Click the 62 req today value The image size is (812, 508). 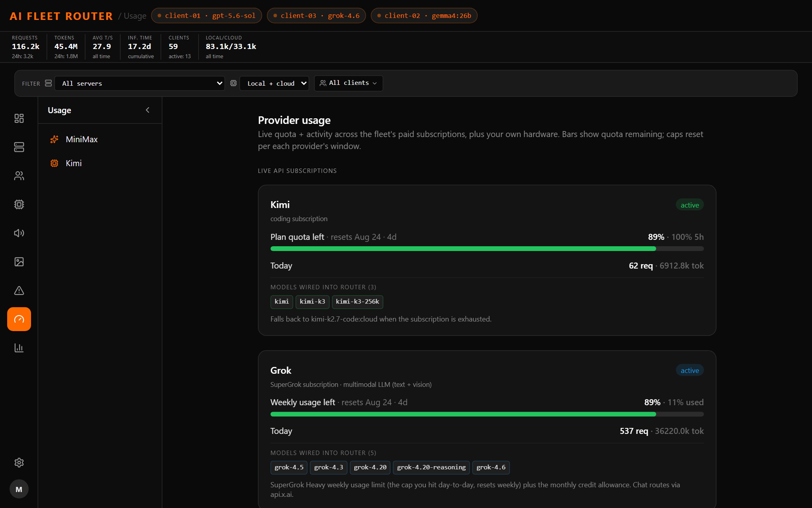pos(641,266)
